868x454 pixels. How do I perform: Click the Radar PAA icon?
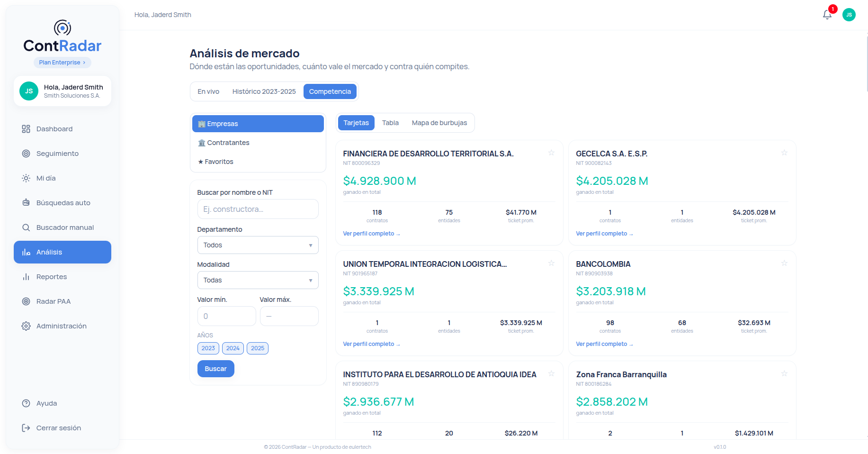[26, 301]
